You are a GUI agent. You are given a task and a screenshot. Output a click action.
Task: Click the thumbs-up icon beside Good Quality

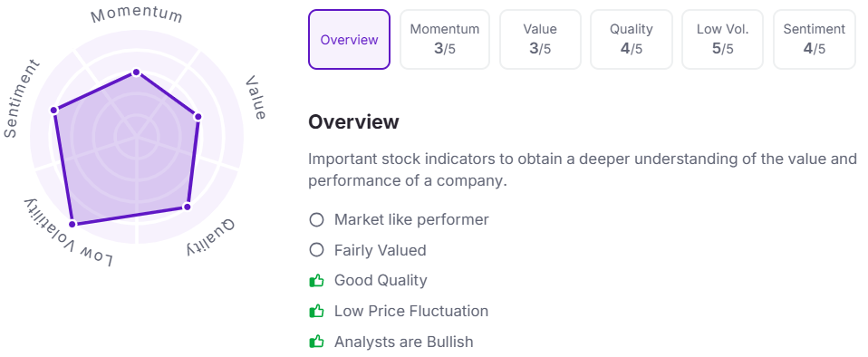tap(316, 281)
